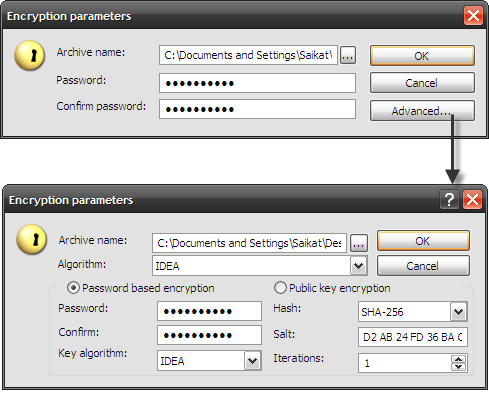Click the Salt input field
The image size is (489, 394).
pyautogui.click(x=413, y=337)
